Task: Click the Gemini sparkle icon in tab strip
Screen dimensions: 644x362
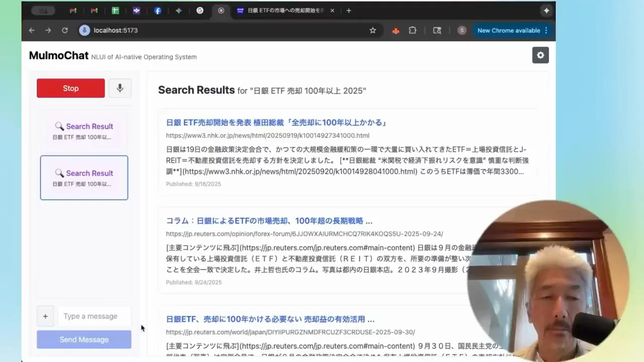Action: click(x=179, y=11)
